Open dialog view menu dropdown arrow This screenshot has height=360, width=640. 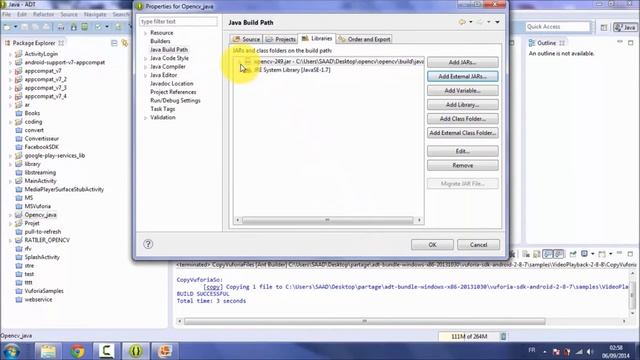(497, 22)
